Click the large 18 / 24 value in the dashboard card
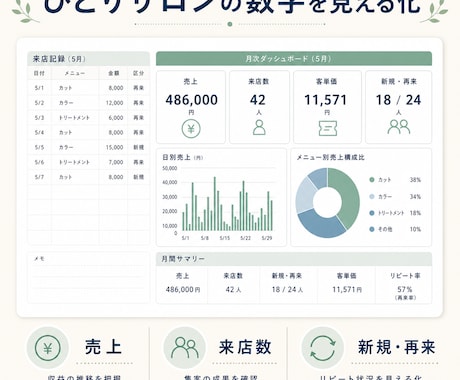The width and height of the screenshot is (460, 380). pos(399,100)
